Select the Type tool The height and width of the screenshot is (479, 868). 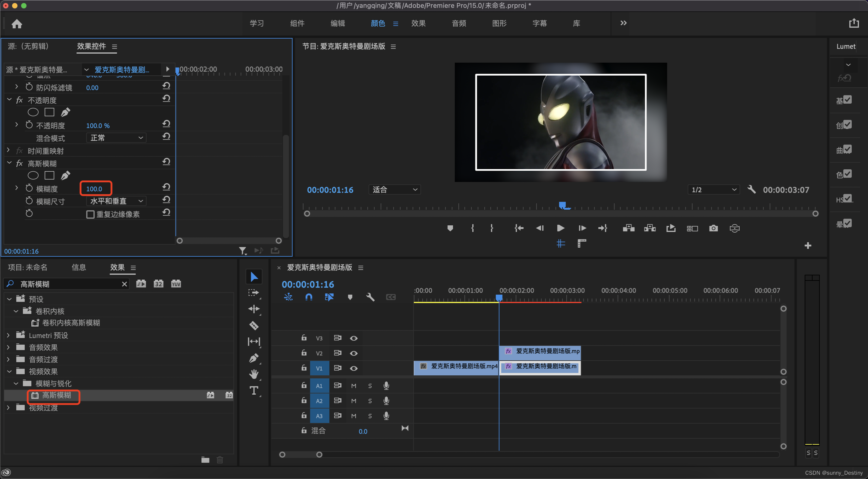(254, 390)
